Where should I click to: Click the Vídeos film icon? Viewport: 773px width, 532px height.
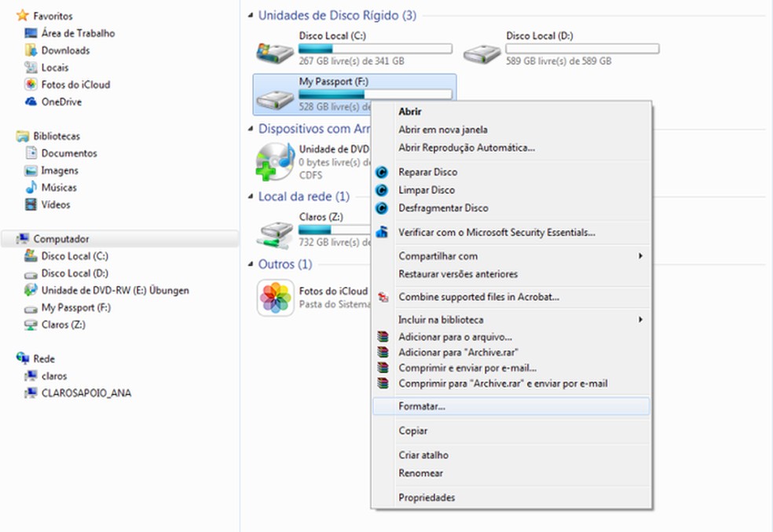31,204
